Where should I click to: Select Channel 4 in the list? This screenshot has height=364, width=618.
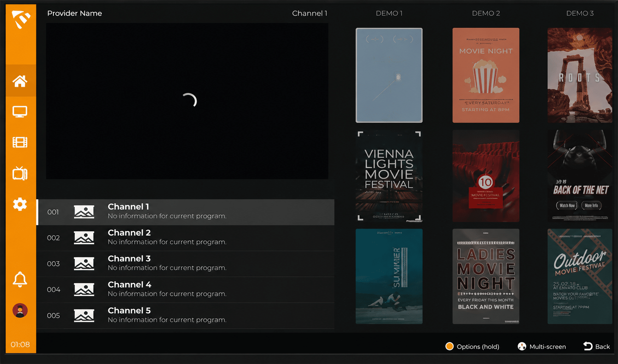point(185,290)
